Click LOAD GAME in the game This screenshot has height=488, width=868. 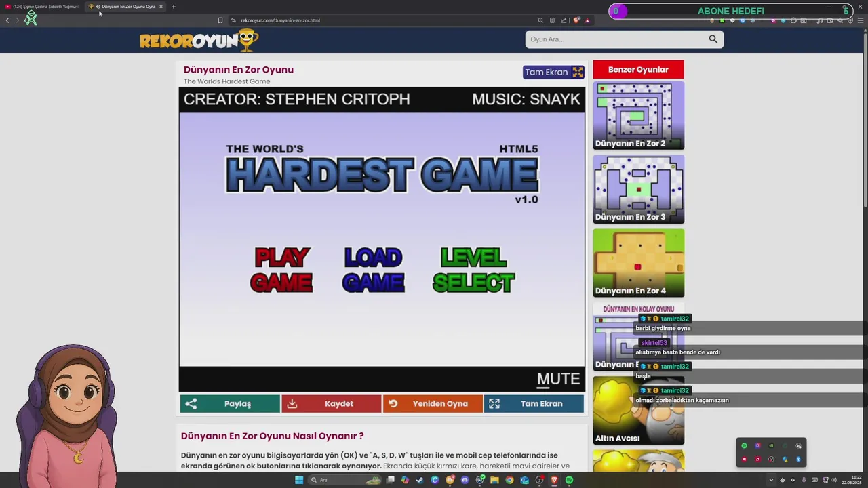tap(373, 270)
